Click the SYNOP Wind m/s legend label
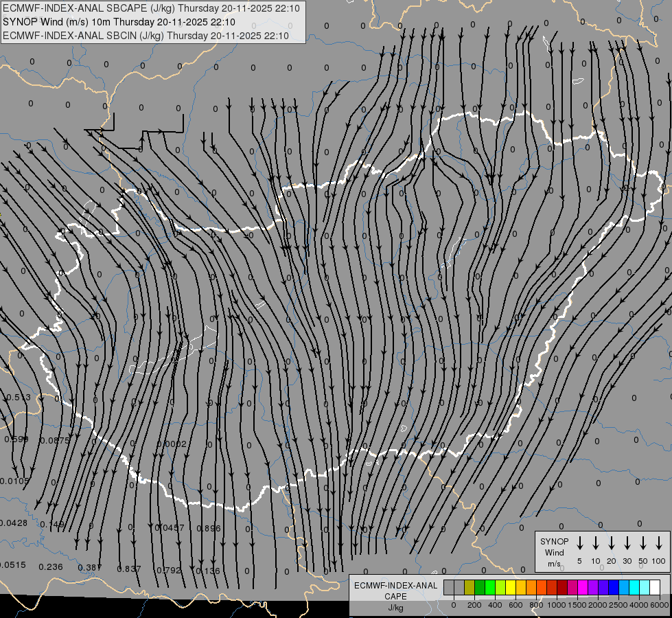Screen dimensions: 672x618 pyautogui.click(x=554, y=552)
